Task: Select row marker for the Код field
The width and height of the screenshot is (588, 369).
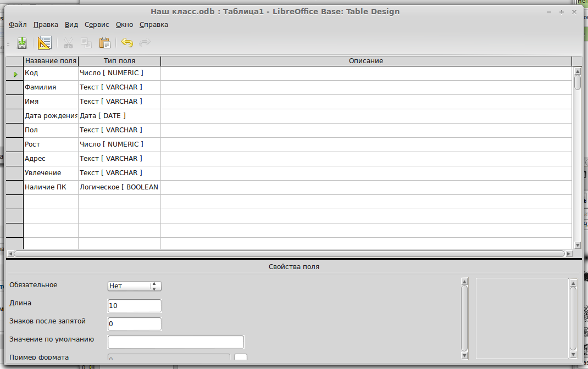Action: coord(15,74)
